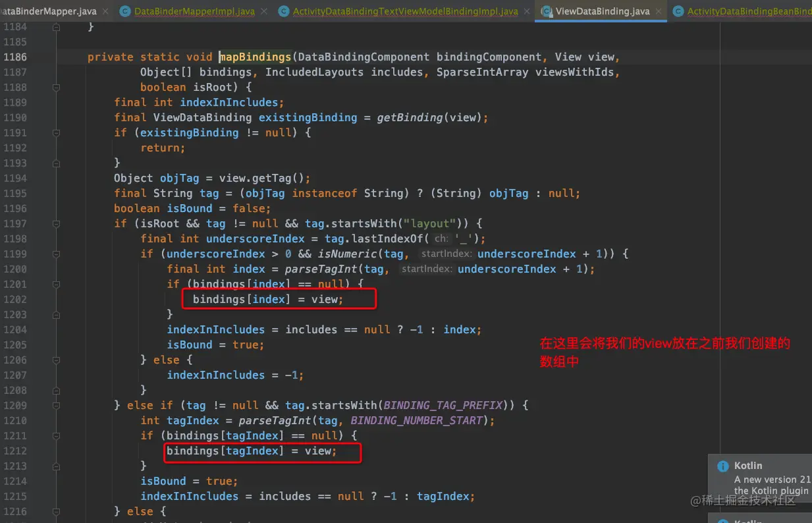Click line number 1190 in gutter
Image resolution: width=812 pixels, height=523 pixels.
point(15,117)
